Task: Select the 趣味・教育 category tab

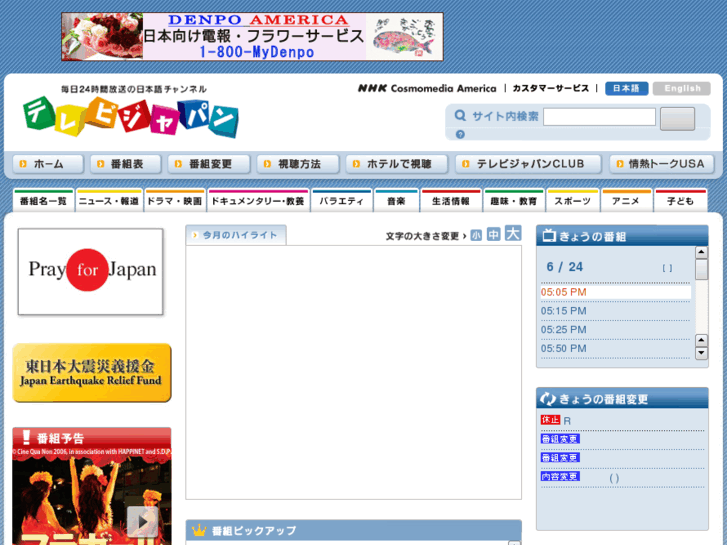Action: coord(514,201)
